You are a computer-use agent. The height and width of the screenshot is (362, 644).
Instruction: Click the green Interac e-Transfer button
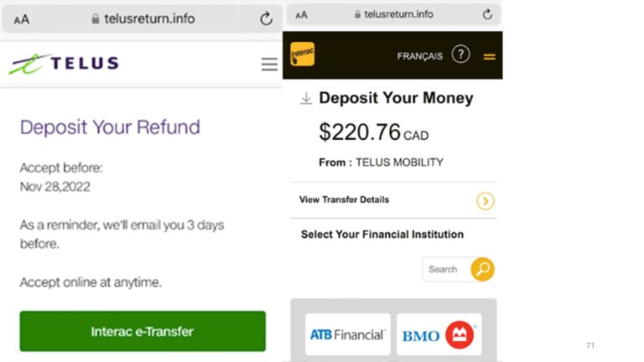click(x=143, y=331)
